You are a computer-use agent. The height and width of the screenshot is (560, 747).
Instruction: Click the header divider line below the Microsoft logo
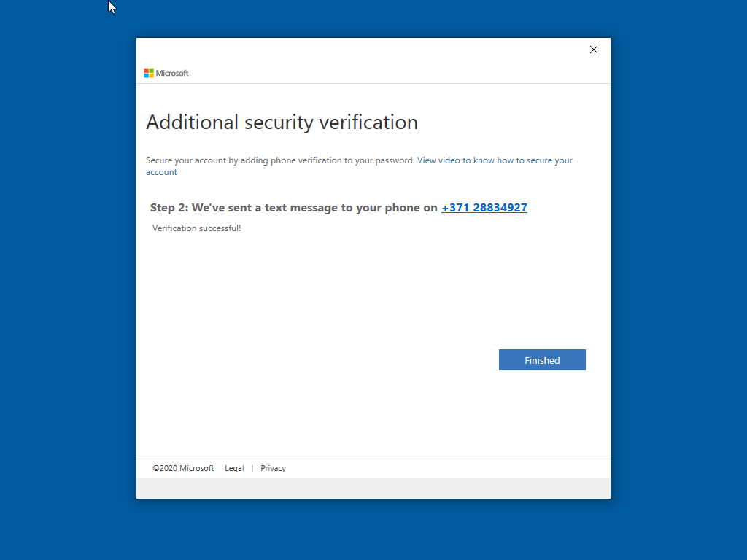[x=373, y=83]
